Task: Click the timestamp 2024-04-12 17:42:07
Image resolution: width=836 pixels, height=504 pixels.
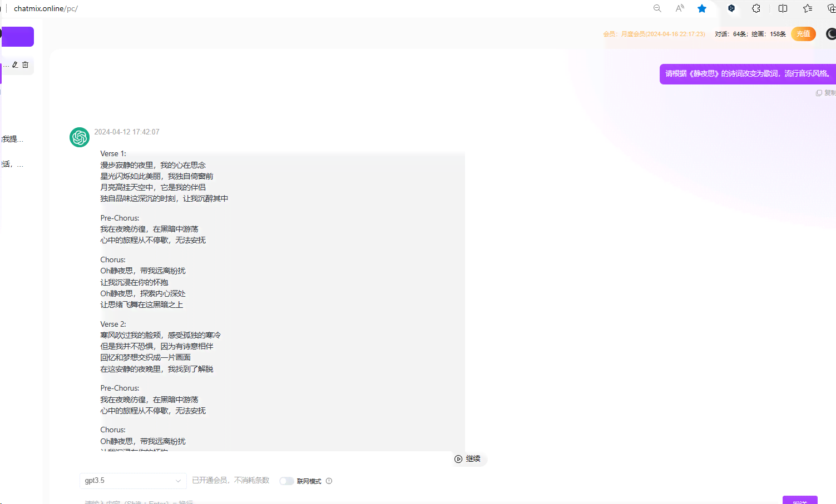Action: (x=127, y=132)
